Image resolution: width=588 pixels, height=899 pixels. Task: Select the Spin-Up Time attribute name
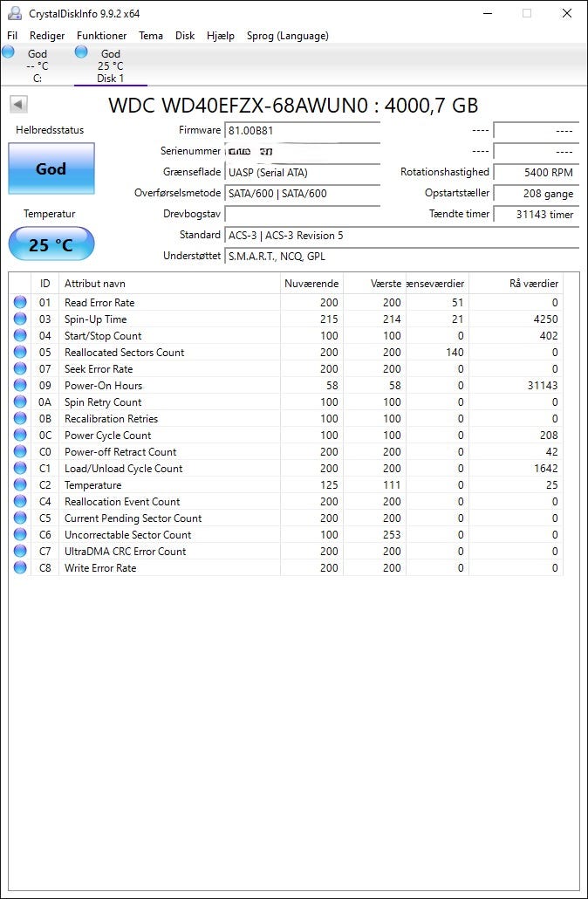coord(96,319)
